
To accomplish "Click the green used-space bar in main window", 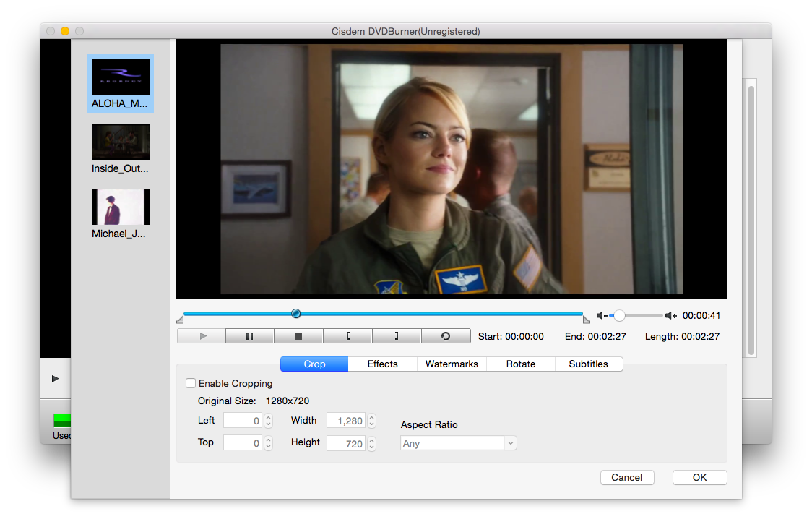I will pos(61,420).
